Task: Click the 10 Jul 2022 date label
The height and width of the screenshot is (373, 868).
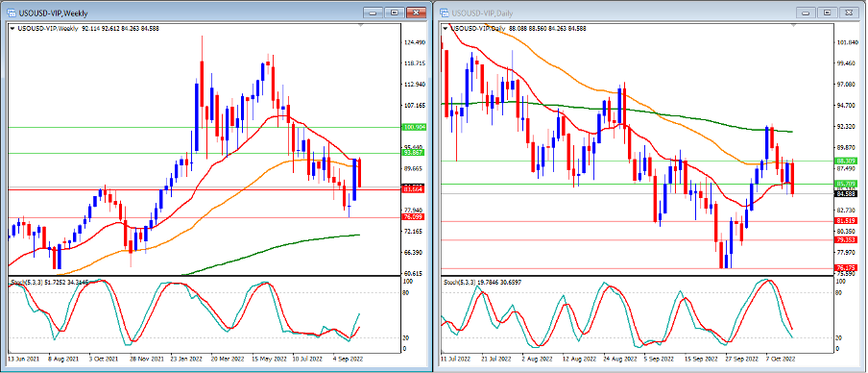Action: (x=308, y=359)
